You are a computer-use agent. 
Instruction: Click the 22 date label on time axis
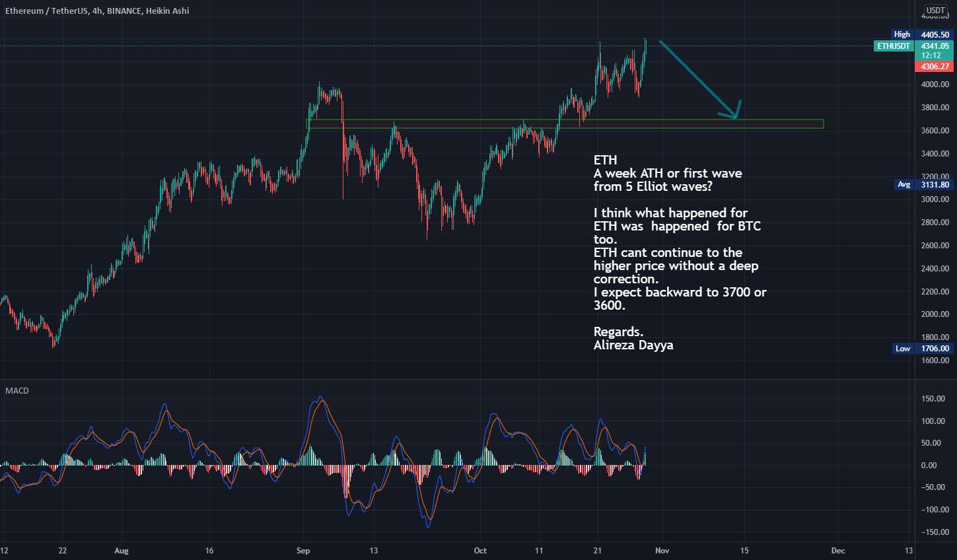pos(62,551)
